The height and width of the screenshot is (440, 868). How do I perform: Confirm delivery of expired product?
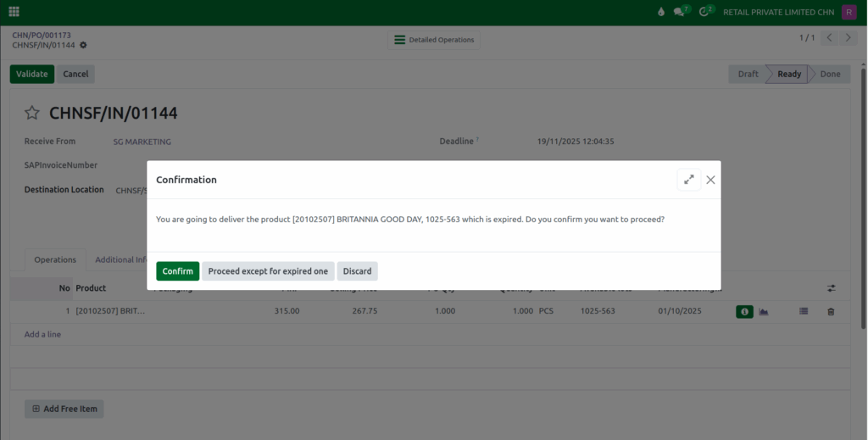(178, 271)
